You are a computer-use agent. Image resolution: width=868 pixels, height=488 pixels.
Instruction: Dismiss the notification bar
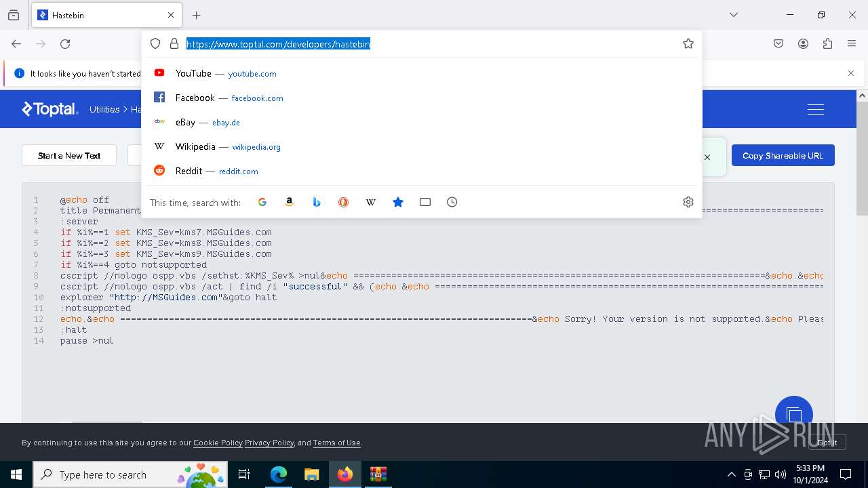(x=851, y=73)
